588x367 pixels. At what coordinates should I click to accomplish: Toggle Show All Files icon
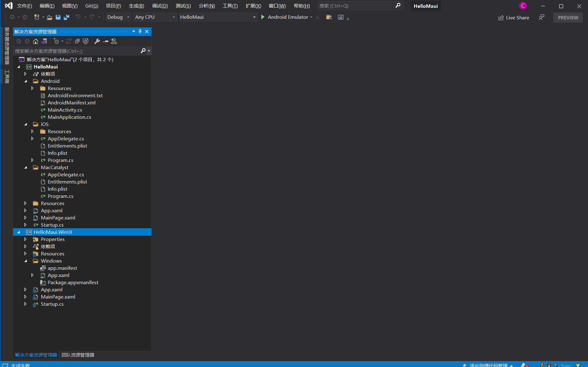point(86,41)
